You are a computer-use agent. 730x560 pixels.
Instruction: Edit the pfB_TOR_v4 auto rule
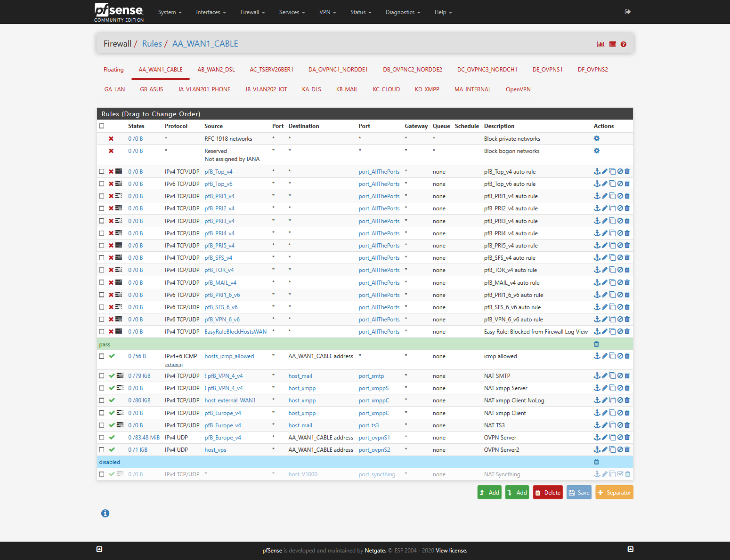point(605,270)
